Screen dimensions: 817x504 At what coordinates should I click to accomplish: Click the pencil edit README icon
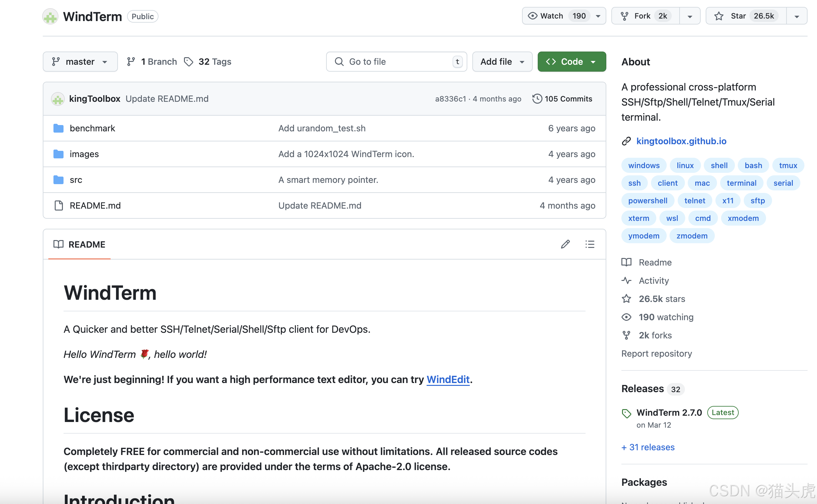click(x=565, y=244)
